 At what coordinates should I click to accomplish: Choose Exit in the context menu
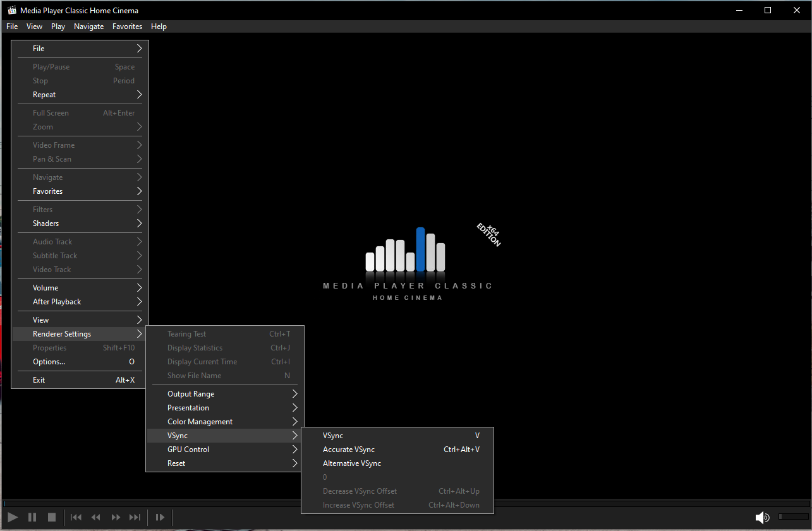[80, 380]
